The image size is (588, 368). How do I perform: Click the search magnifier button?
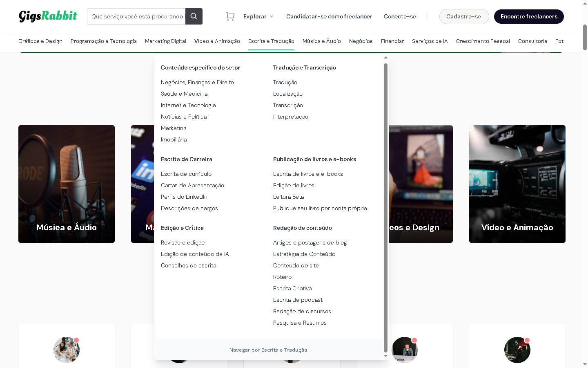(x=194, y=16)
